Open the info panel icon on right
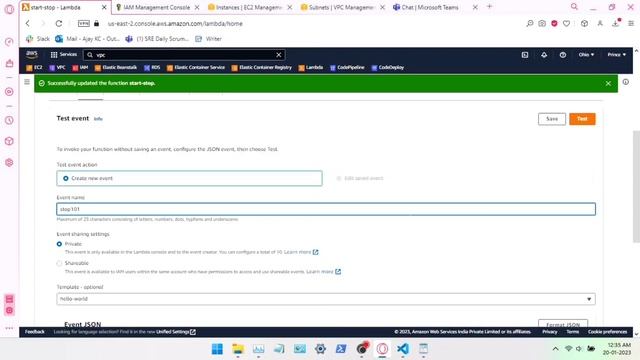Screen dimensions: 640x360 (626, 82)
